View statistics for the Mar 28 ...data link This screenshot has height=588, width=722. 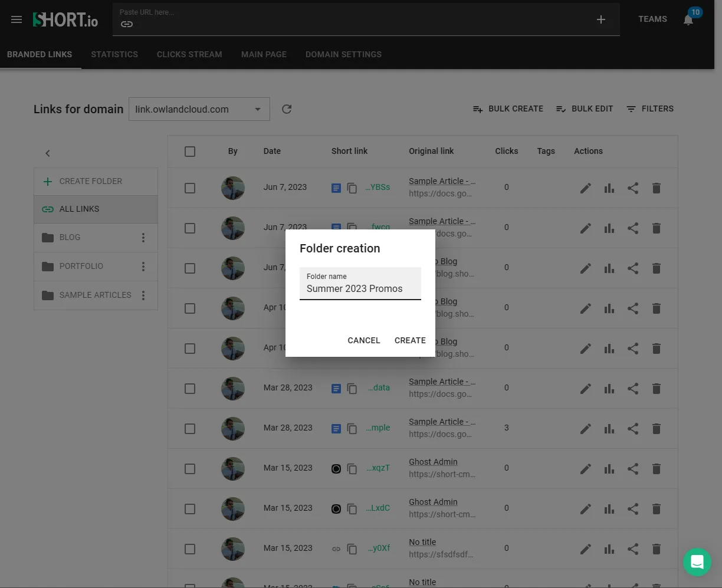click(x=609, y=389)
